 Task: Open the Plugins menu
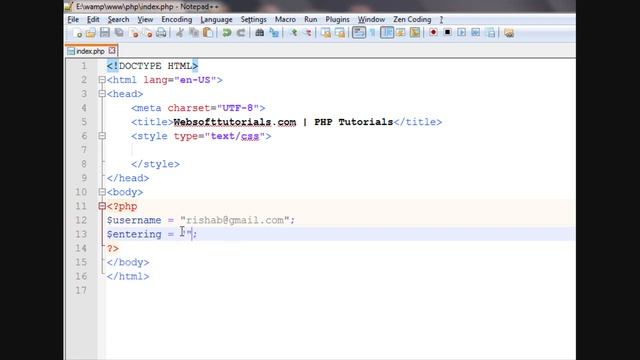point(337,19)
